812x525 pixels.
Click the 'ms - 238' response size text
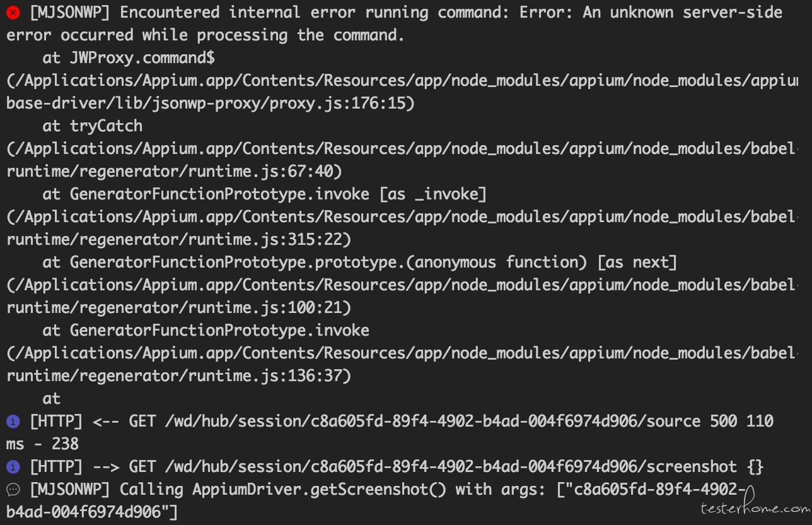42,444
